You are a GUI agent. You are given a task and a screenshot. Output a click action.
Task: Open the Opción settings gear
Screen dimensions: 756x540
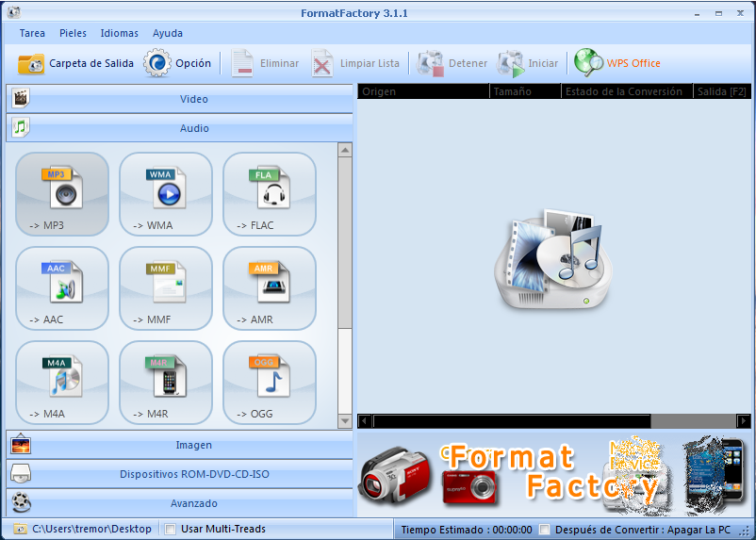(177, 63)
